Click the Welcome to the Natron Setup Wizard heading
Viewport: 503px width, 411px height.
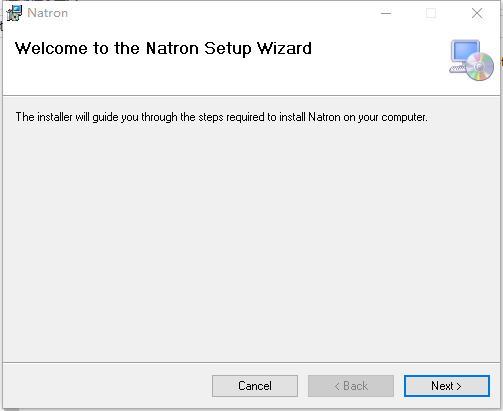pyautogui.click(x=163, y=49)
